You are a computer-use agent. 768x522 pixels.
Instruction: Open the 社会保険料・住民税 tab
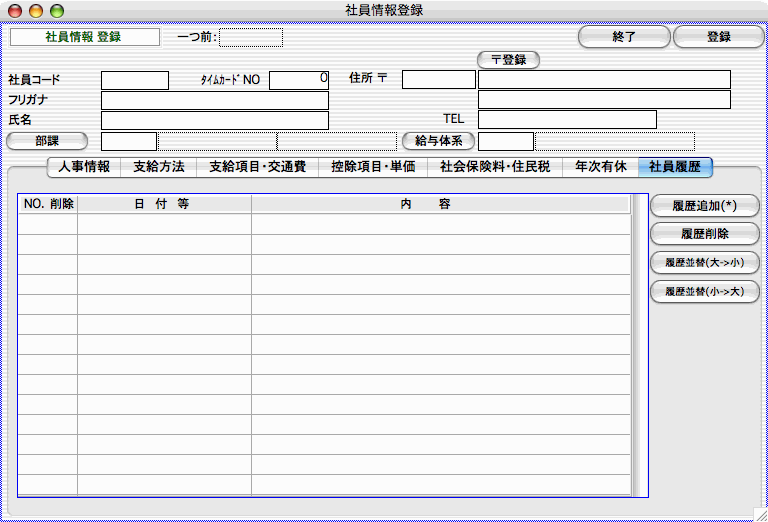tap(495, 168)
